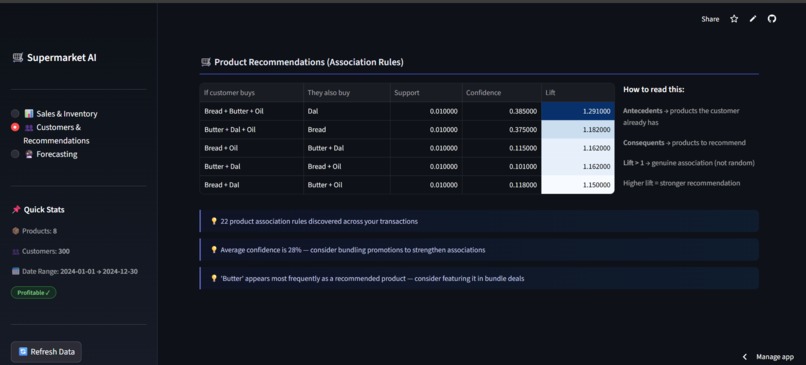806x365 pixels.
Task: Click the lift value 1.182000 cell
Action: tap(578, 130)
